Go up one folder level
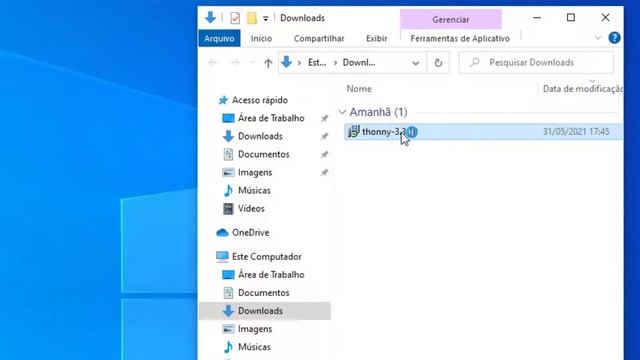The height and width of the screenshot is (360, 640). pos(268,63)
